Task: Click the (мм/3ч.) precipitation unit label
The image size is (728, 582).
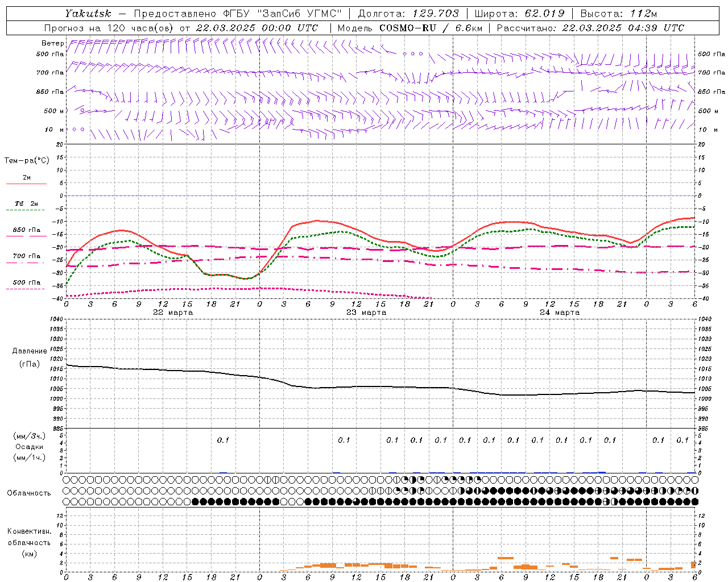Action: [29, 436]
